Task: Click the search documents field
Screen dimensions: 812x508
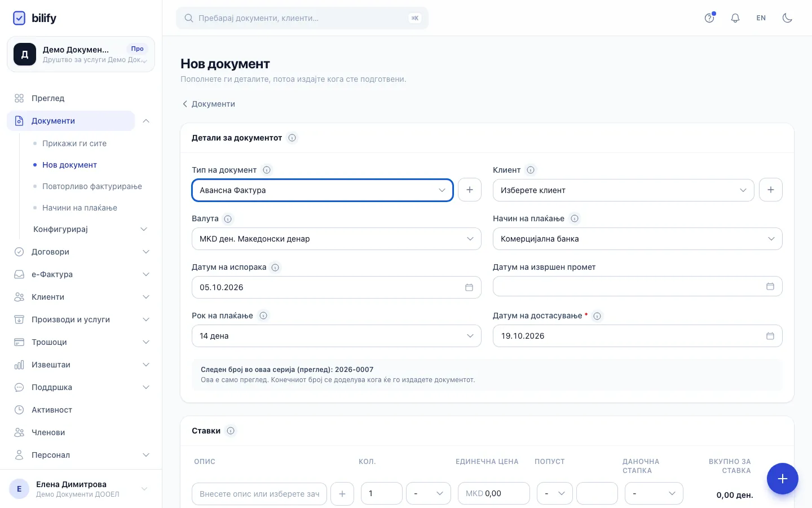Action: [x=302, y=18]
